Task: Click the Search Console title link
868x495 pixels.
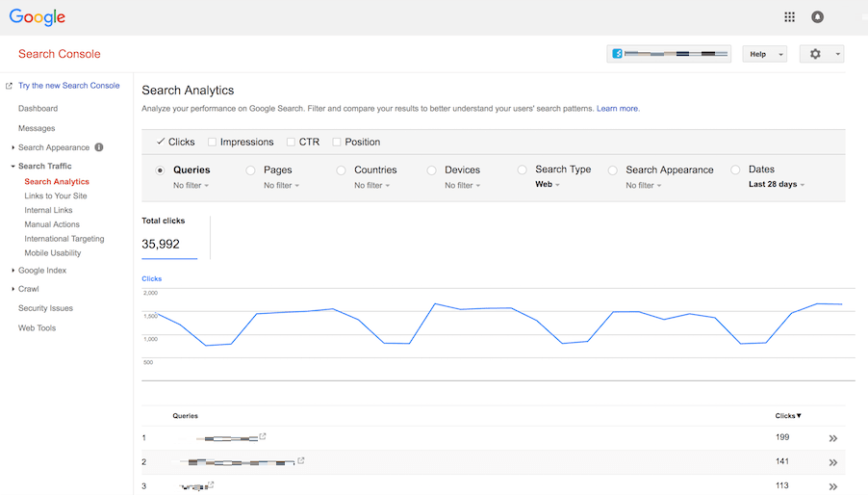Action: (60, 54)
